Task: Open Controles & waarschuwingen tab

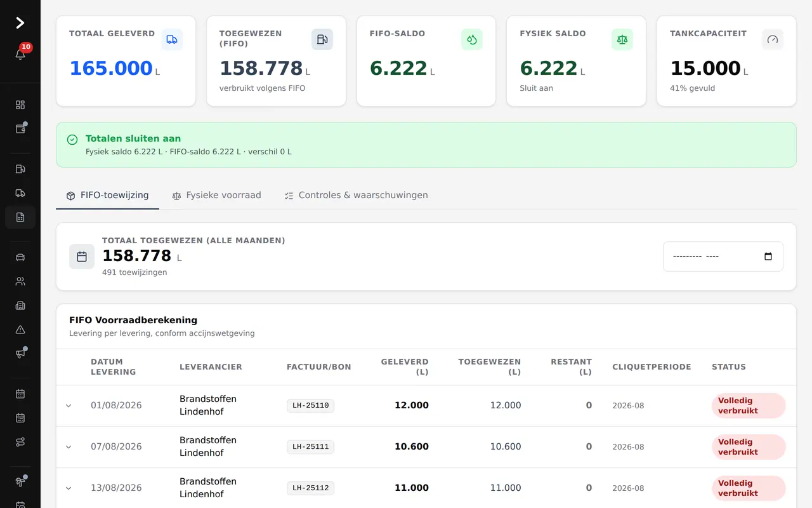Action: pos(356,195)
